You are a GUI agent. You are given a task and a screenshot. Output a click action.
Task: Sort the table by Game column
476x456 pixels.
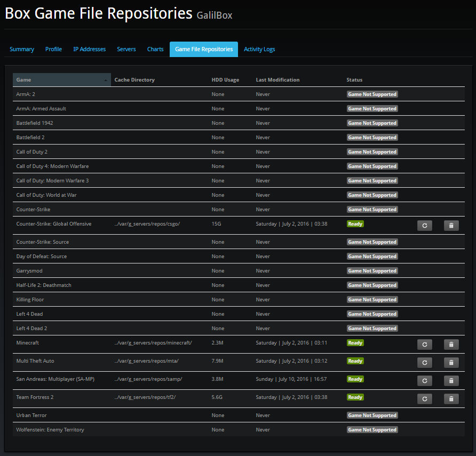coord(61,80)
